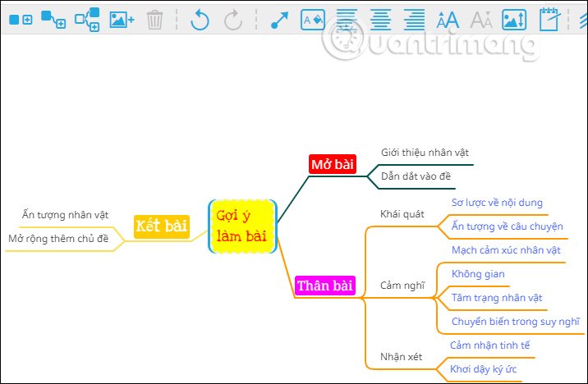Viewport: 588px width, 384px height.
Task: Select the red Mở bài topic
Action: point(333,164)
